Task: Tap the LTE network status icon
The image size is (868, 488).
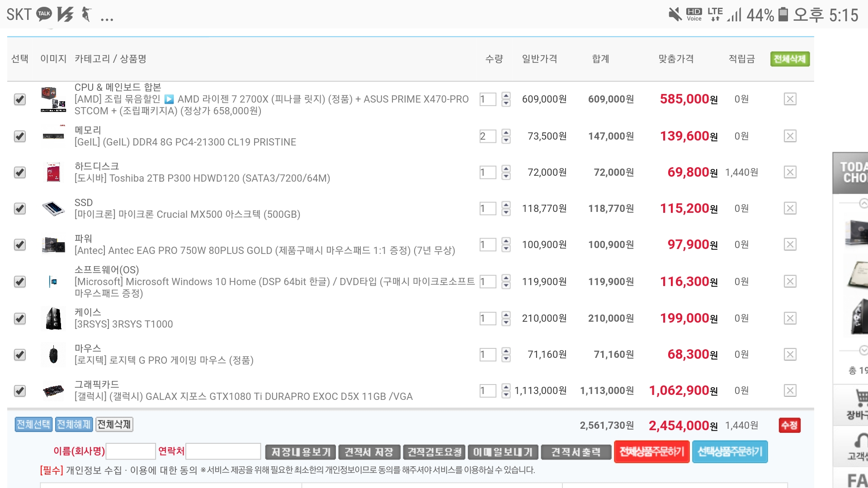Action: coord(715,14)
